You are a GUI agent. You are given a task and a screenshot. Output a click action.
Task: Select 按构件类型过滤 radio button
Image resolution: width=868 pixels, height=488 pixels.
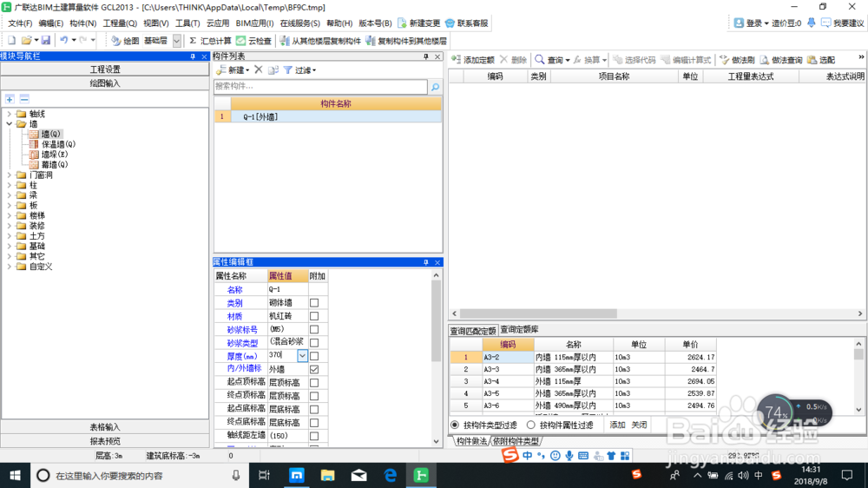click(x=455, y=425)
